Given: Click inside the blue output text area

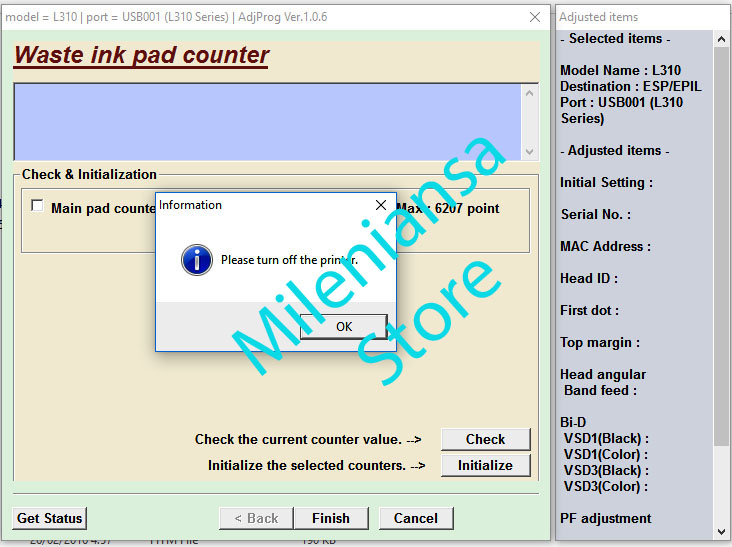Looking at the screenshot, I should [x=267, y=122].
